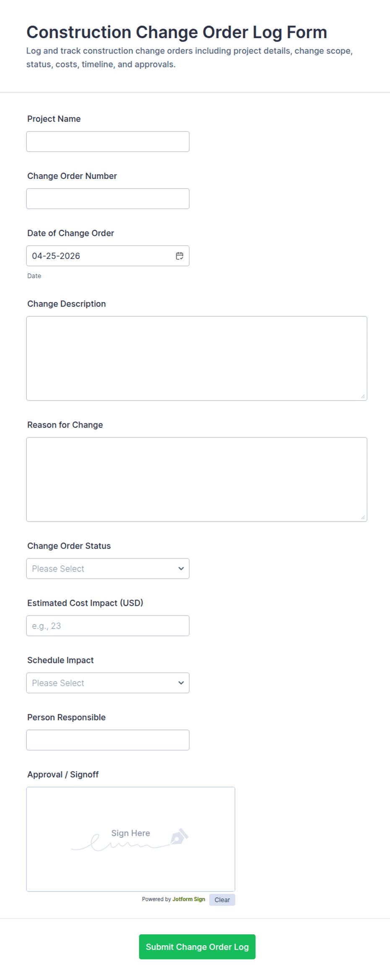Click the Estimated Cost Impact input

(x=107, y=626)
